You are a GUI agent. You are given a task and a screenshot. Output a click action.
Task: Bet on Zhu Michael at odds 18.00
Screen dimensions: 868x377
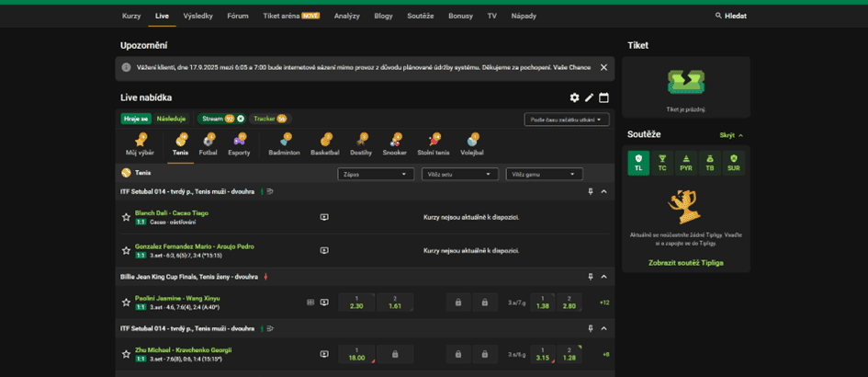point(356,354)
